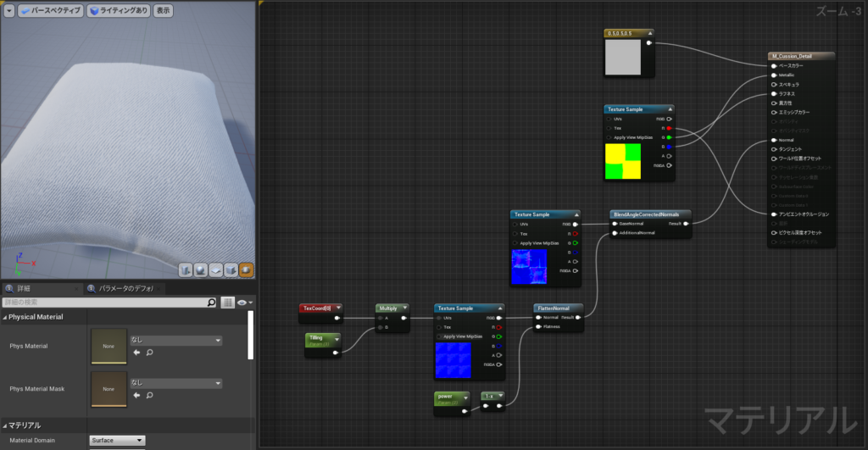Expand the TexCoord[0] node preview arrow
The width and height of the screenshot is (868, 450).
(338, 308)
